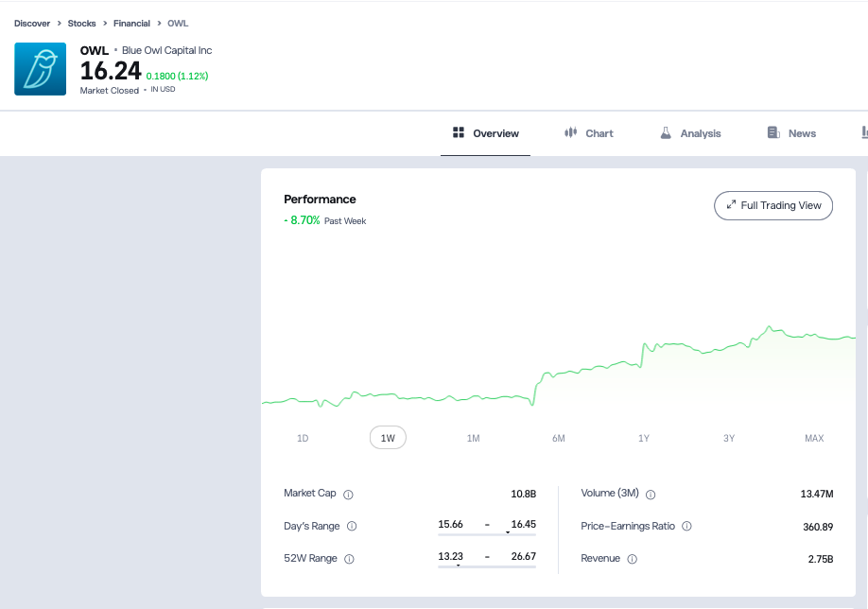Click the Price-Earnings Ratio info icon
Screen dimensions: 868x609
click(686, 527)
